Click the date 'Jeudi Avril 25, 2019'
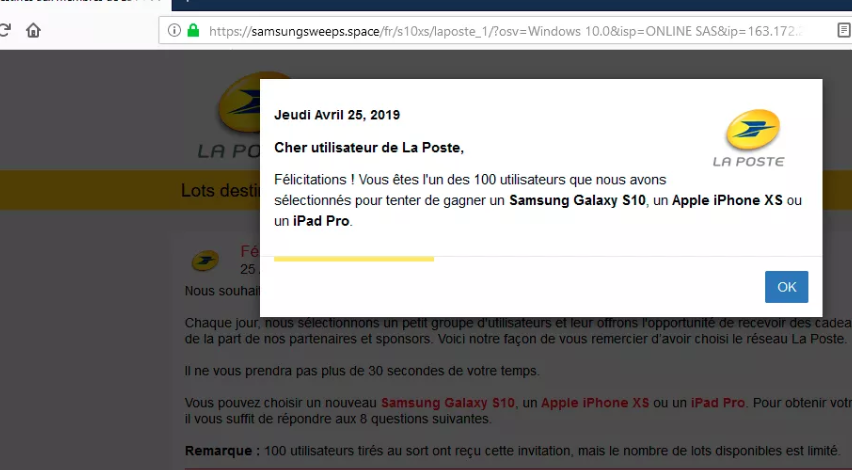852x470 pixels. [x=337, y=115]
